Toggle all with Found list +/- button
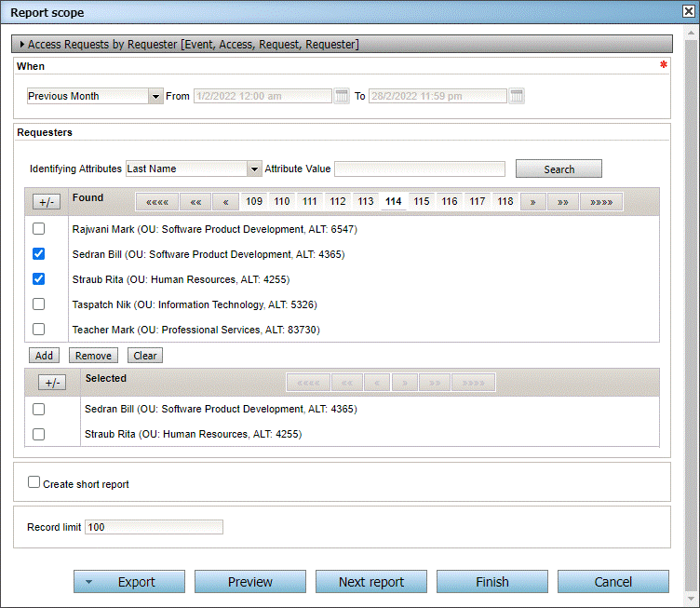The width and height of the screenshot is (700, 608). 47,201
